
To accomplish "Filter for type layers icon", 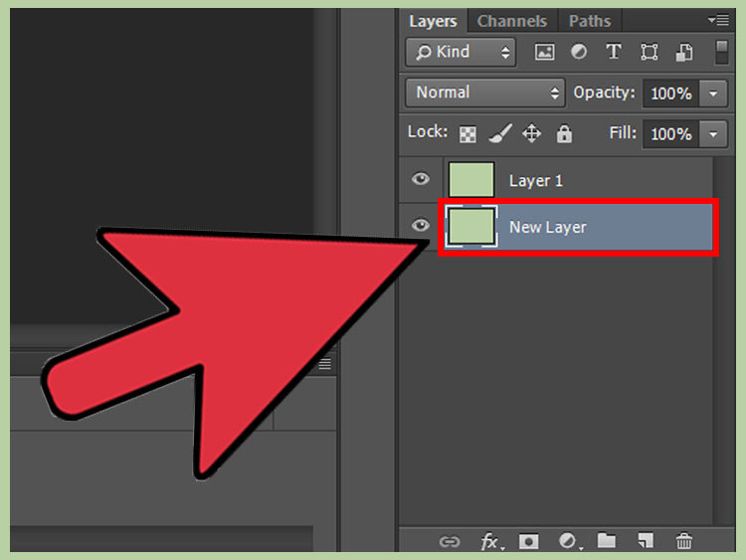I will [614, 52].
